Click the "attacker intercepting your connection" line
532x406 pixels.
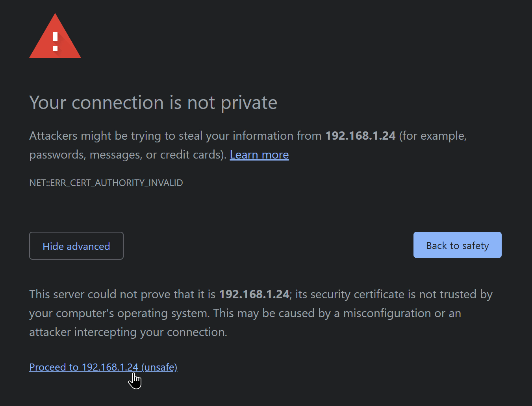(128, 332)
